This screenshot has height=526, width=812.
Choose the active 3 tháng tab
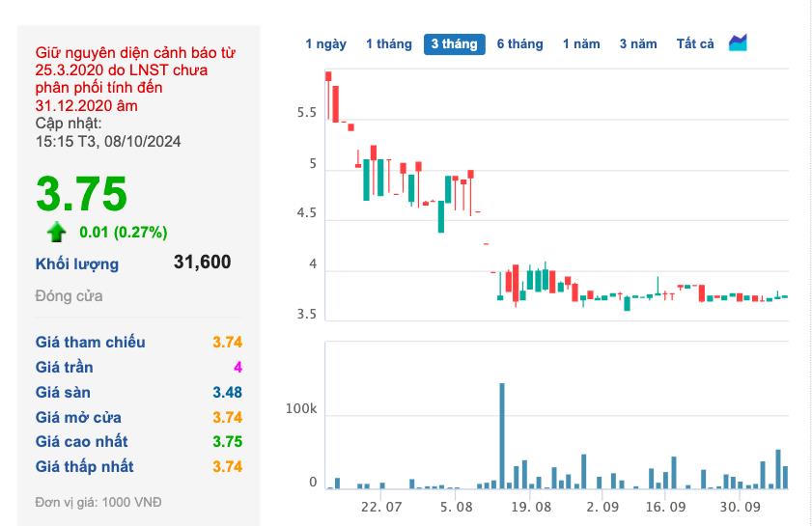454,44
